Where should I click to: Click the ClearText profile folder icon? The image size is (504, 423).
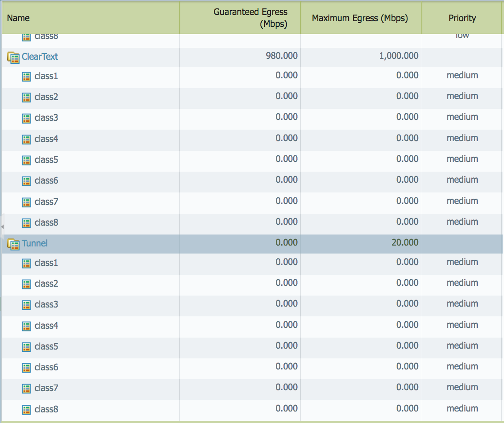coord(13,58)
